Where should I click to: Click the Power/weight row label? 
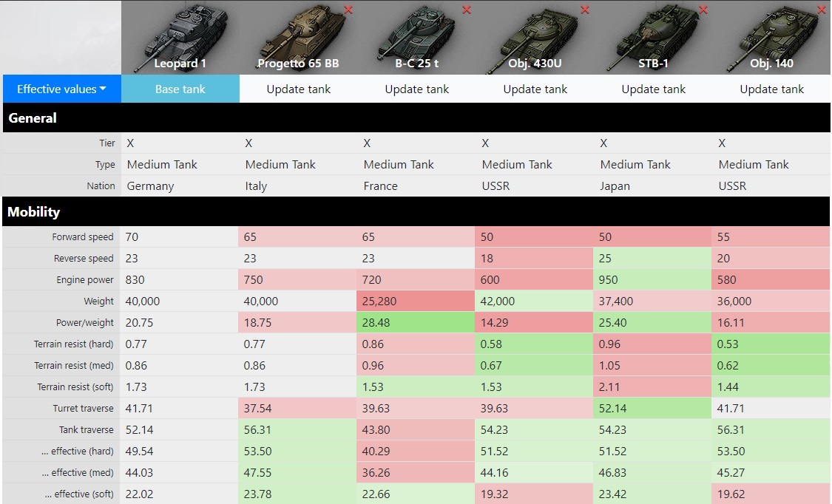pos(84,322)
